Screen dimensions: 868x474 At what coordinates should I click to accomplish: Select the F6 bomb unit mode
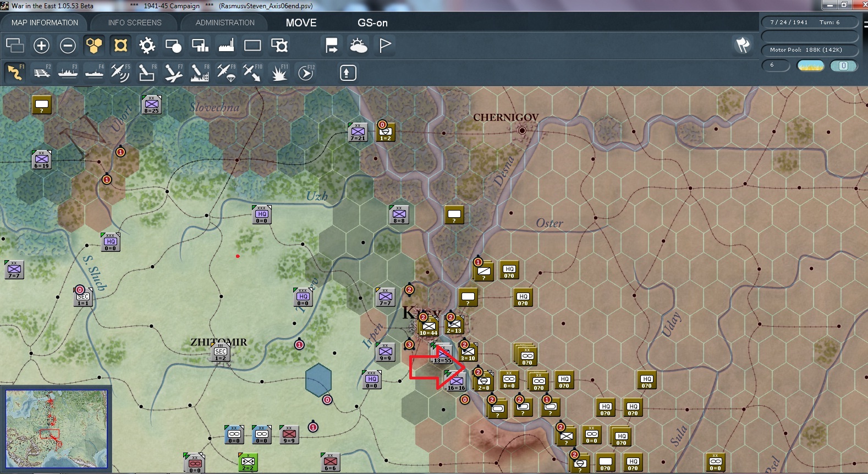click(x=147, y=73)
